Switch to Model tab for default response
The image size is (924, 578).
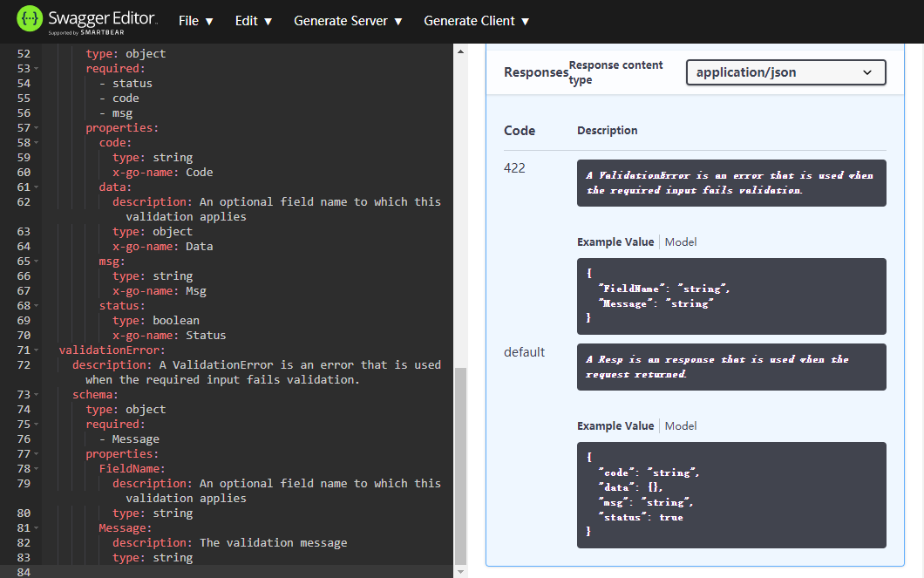[x=681, y=426]
